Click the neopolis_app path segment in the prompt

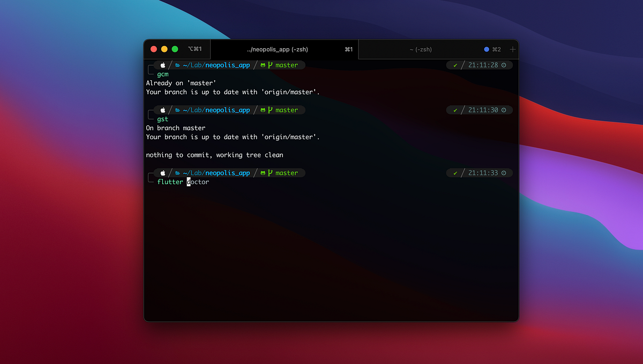pyautogui.click(x=227, y=65)
